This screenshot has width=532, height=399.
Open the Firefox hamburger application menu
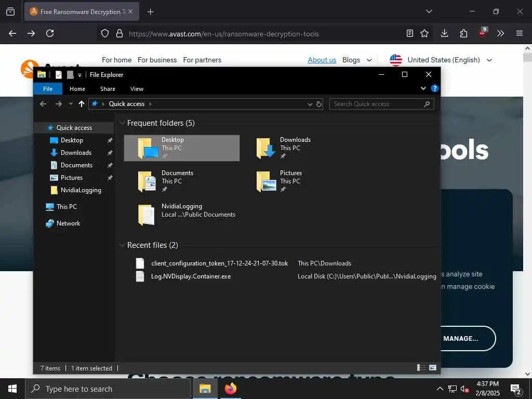click(x=520, y=33)
